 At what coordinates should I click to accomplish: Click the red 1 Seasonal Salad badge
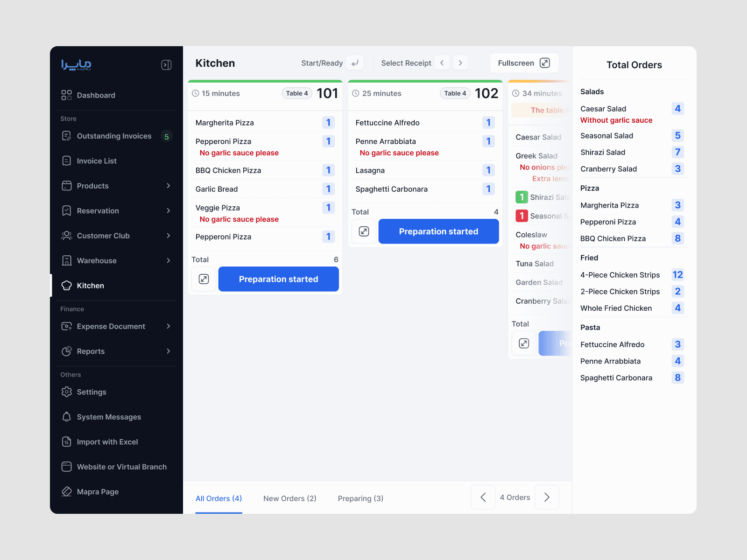click(521, 216)
